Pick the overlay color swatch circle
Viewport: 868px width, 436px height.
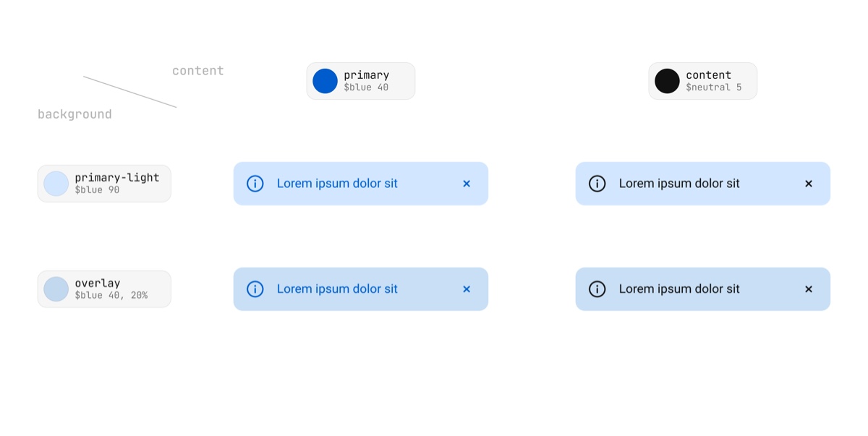coord(56,289)
